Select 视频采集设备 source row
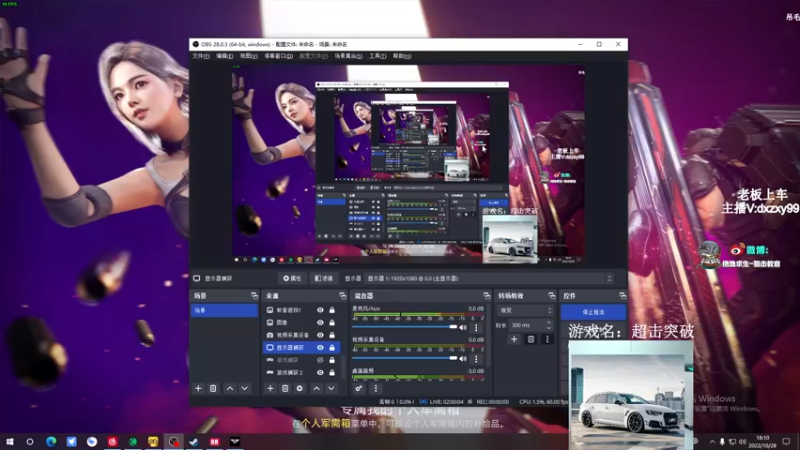Image resolution: width=800 pixels, height=450 pixels. point(302,335)
